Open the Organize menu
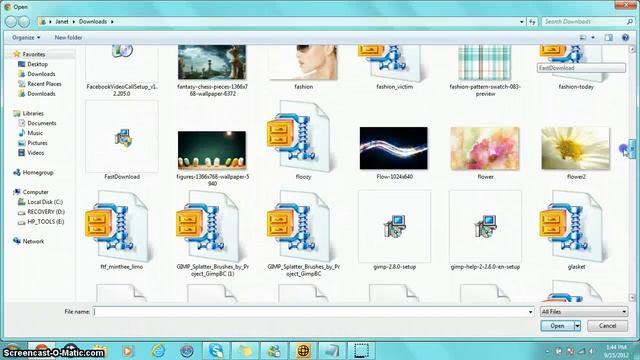This screenshot has height=360, width=640. [26, 38]
